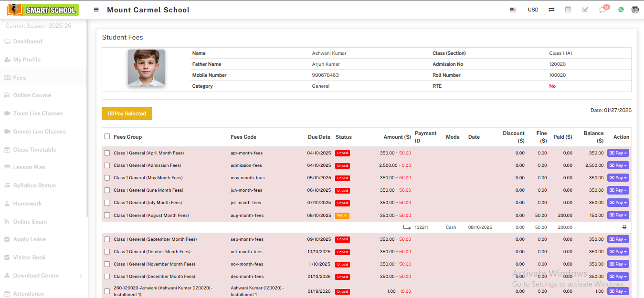Open the task checklist icon in header
Screen dimensions: 644x298
point(585,10)
